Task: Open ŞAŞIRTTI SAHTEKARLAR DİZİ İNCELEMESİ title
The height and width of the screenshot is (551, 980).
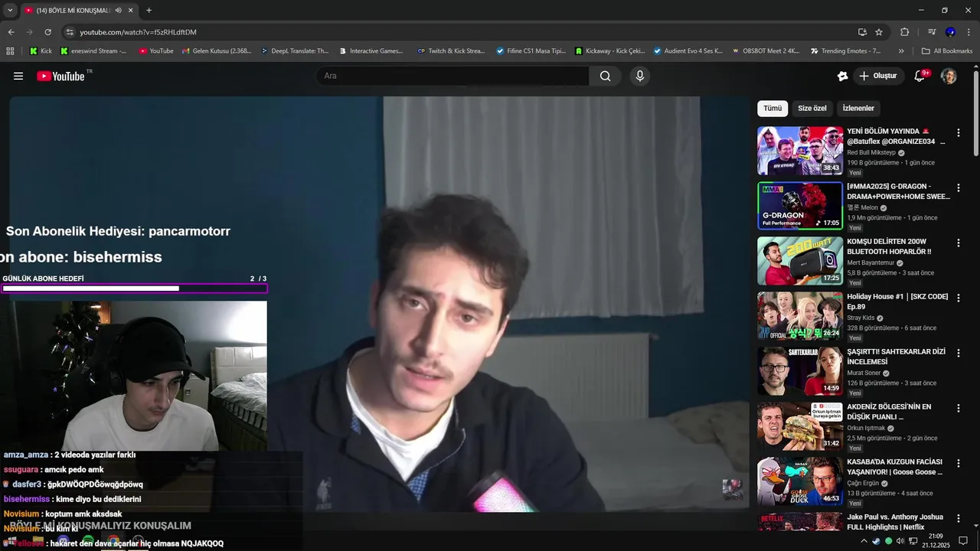Action: pos(896,357)
